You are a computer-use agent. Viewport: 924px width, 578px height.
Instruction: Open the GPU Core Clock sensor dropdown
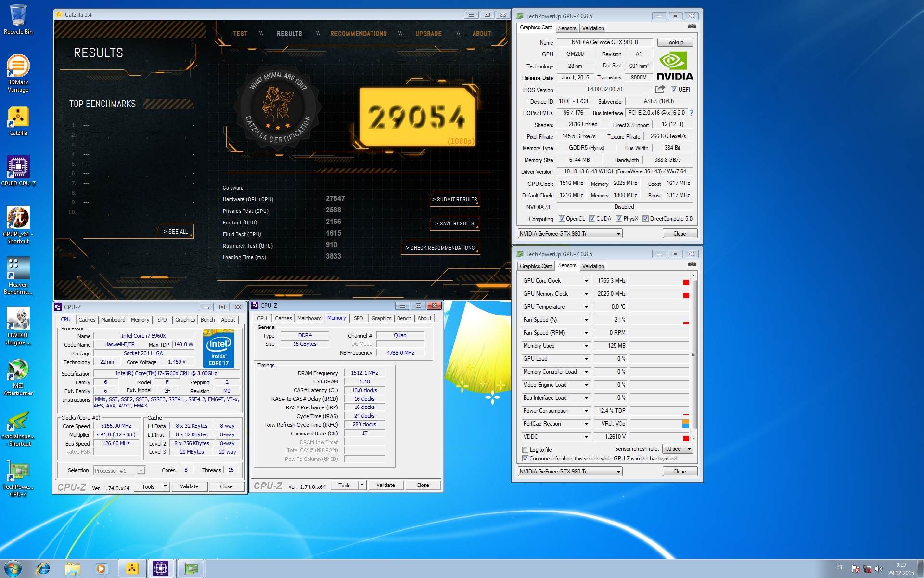click(x=586, y=281)
